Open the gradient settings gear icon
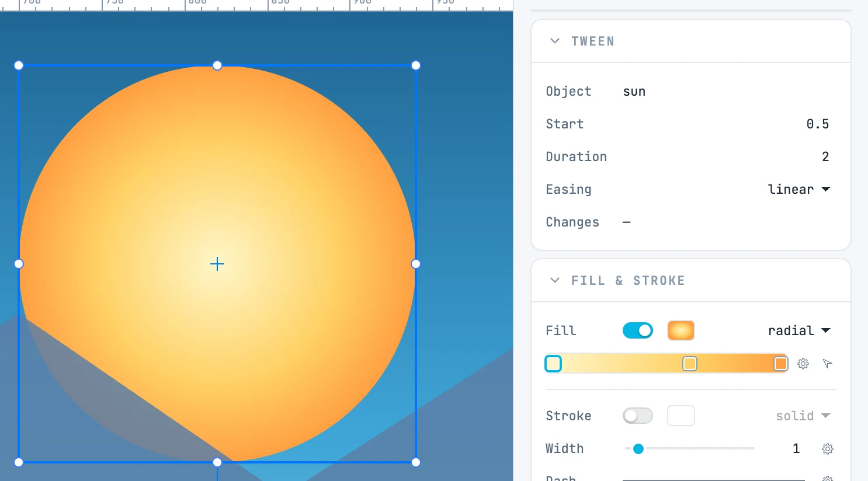 803,364
